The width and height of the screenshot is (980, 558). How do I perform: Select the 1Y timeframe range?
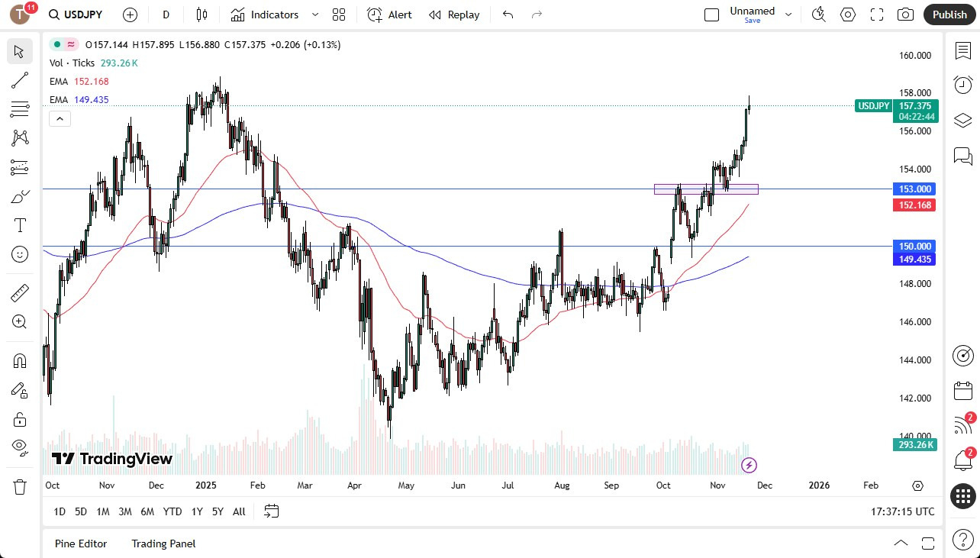(196, 511)
